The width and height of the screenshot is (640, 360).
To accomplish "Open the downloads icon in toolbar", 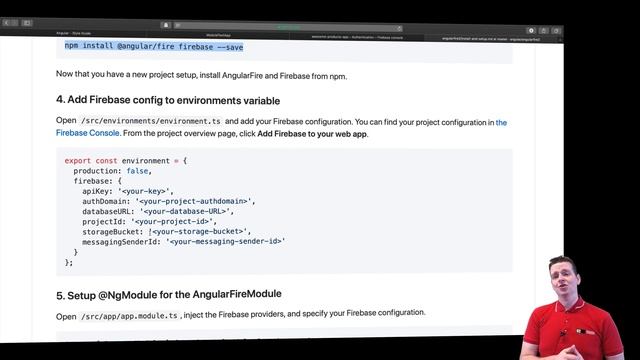I will click(x=531, y=30).
